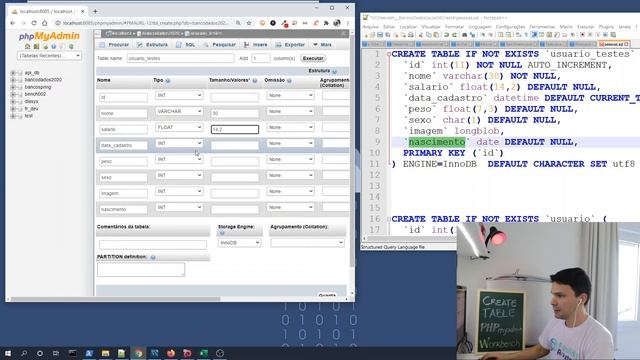The height and width of the screenshot is (360, 640).
Task: Click the browser address bar
Action: pyautogui.click(x=146, y=23)
